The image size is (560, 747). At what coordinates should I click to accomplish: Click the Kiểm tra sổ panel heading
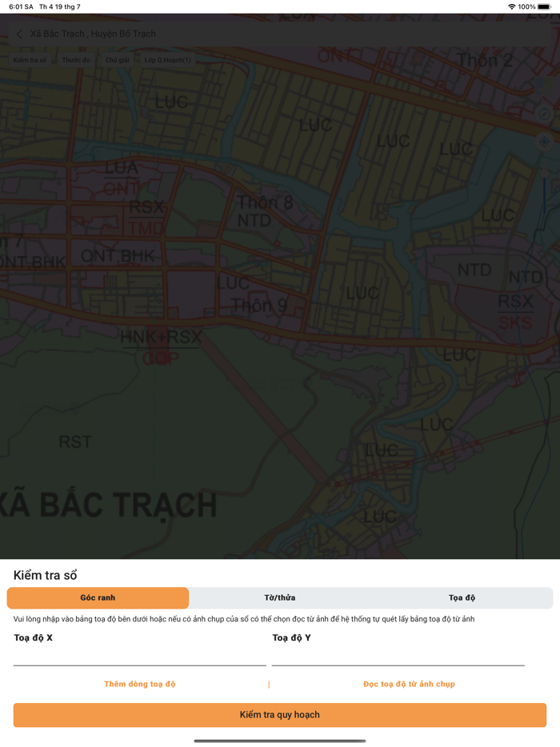coord(46,575)
